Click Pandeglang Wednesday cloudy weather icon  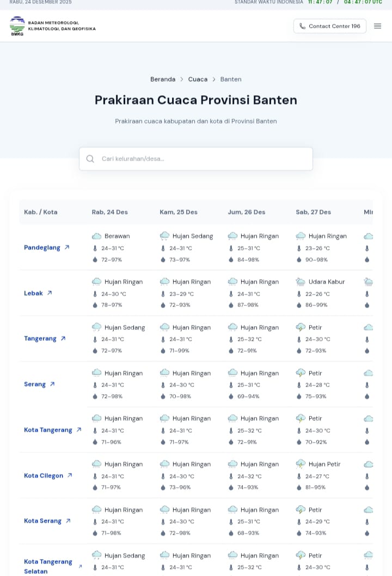96,236
